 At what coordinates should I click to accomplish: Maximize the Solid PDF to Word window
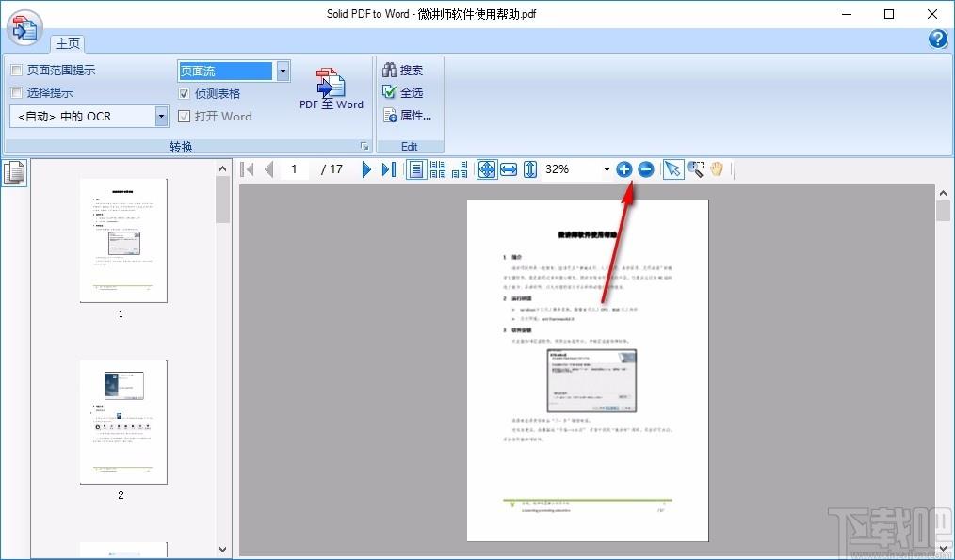pyautogui.click(x=889, y=14)
